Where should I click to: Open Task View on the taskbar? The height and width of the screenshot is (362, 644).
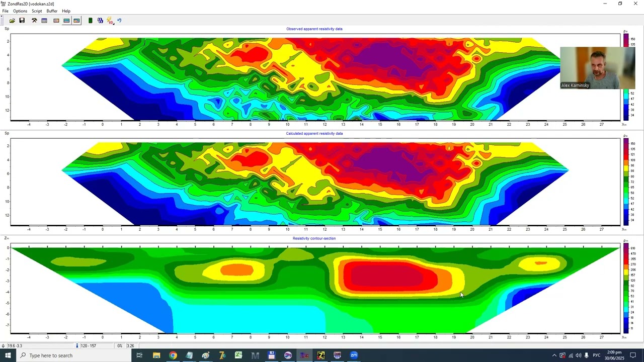click(x=139, y=355)
